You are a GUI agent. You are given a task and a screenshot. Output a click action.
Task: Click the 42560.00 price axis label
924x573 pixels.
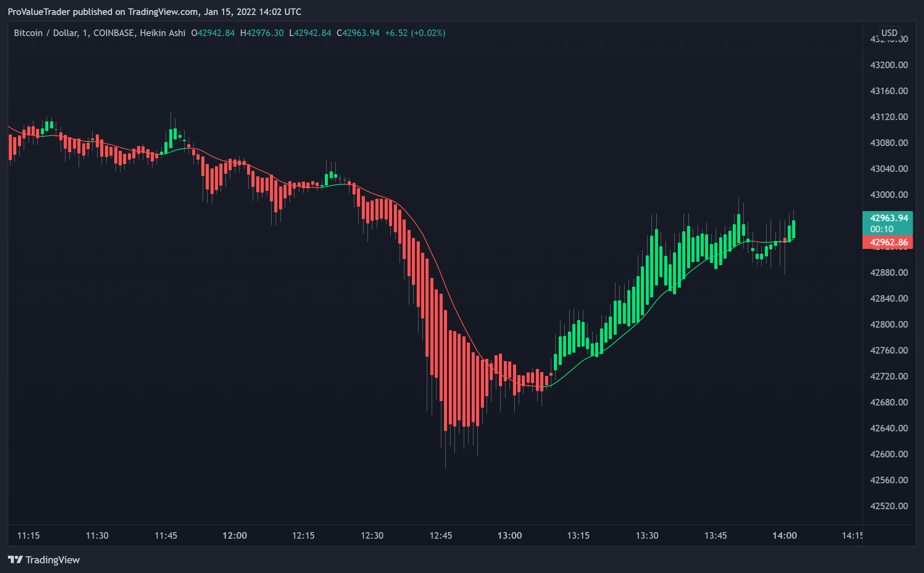pos(889,480)
